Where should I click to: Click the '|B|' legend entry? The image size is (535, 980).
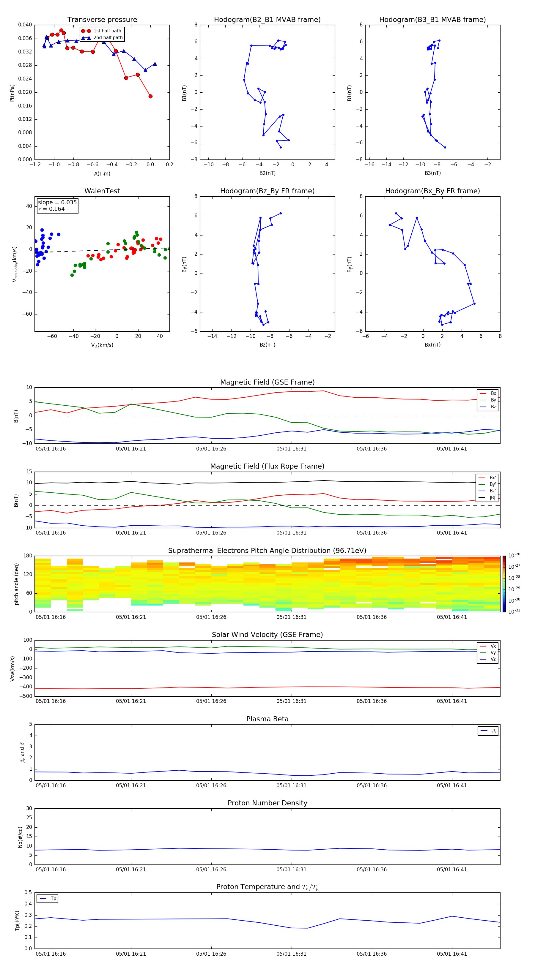pyautogui.click(x=487, y=498)
